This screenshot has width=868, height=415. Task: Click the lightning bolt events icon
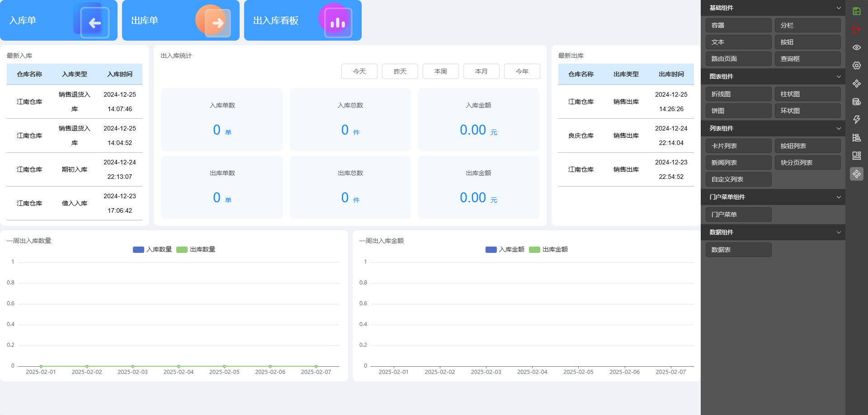point(856,120)
